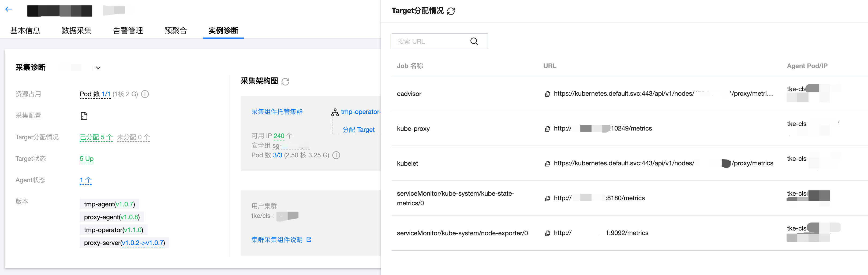Focus the 搜索 URL input field
This screenshot has width=868, height=275.
tap(431, 42)
